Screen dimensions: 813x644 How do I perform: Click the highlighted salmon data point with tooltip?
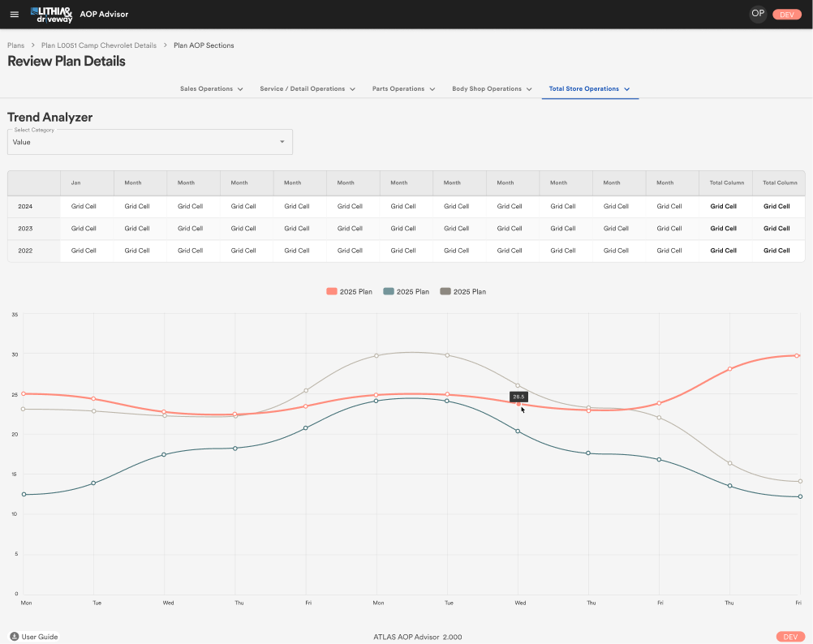click(x=518, y=404)
